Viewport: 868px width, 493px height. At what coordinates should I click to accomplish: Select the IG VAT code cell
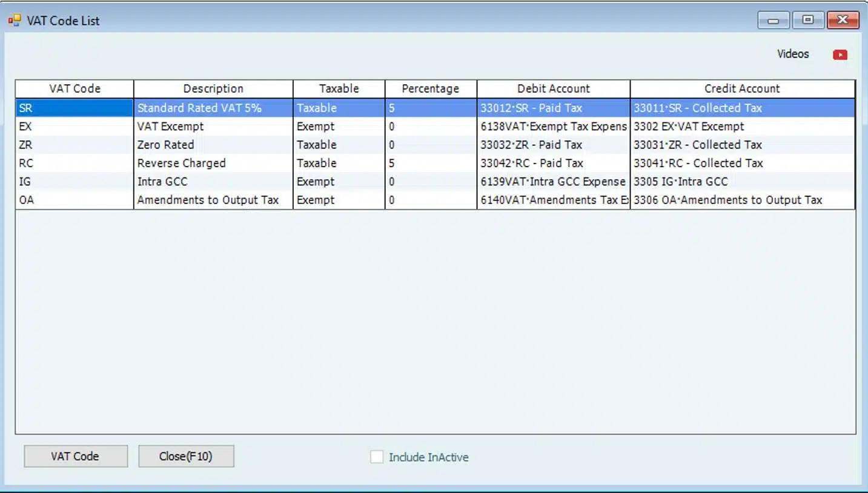point(75,181)
